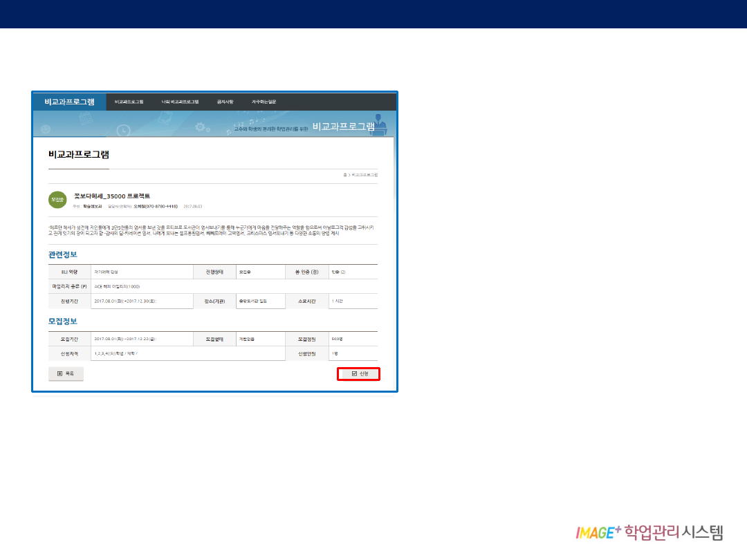Go to the 공지사항 menu
This screenshot has height=560, width=747.
[x=225, y=102]
